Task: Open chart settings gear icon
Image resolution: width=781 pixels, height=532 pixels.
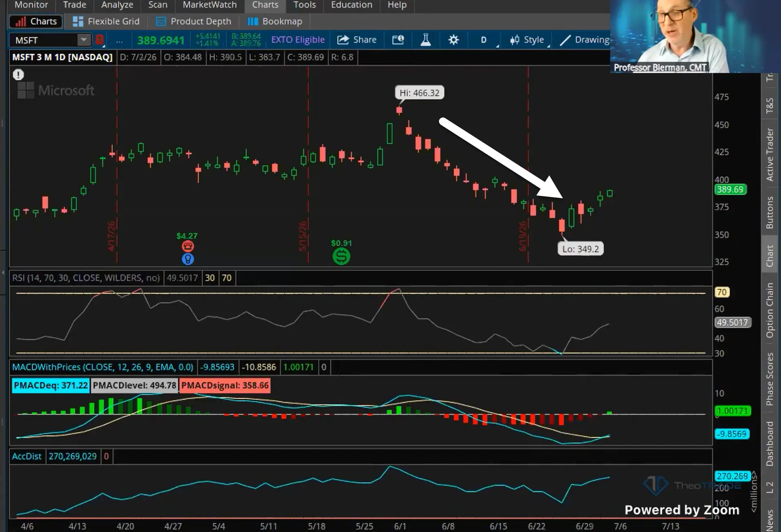Action: click(x=454, y=40)
